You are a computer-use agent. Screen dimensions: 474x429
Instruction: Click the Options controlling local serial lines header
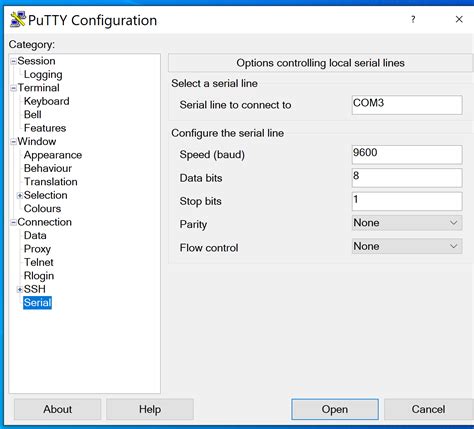(x=320, y=63)
